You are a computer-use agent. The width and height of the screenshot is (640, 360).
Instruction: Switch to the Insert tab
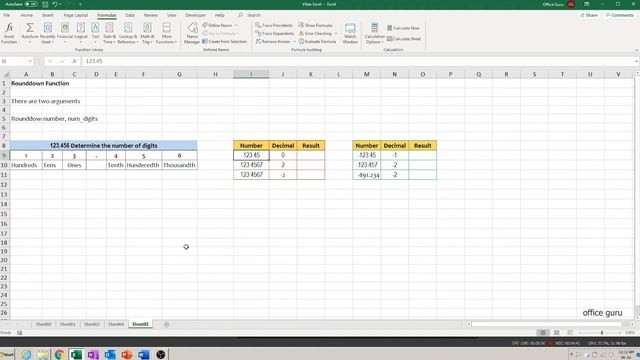(48, 15)
